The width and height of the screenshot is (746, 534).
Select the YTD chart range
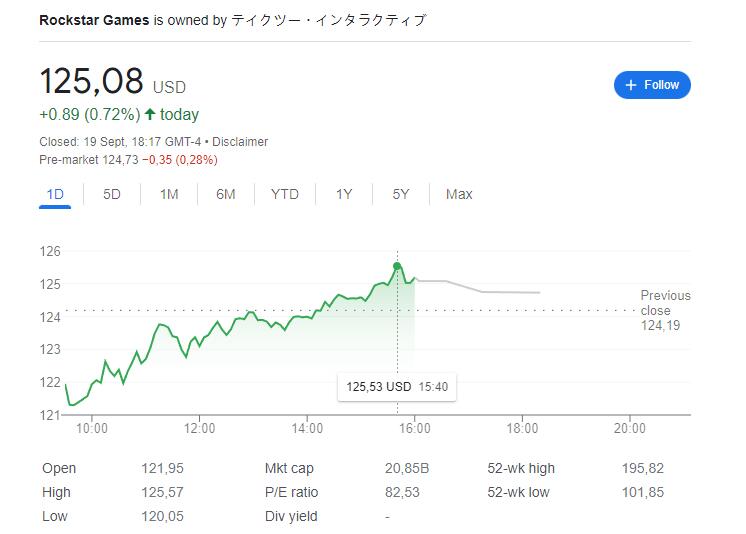click(285, 194)
